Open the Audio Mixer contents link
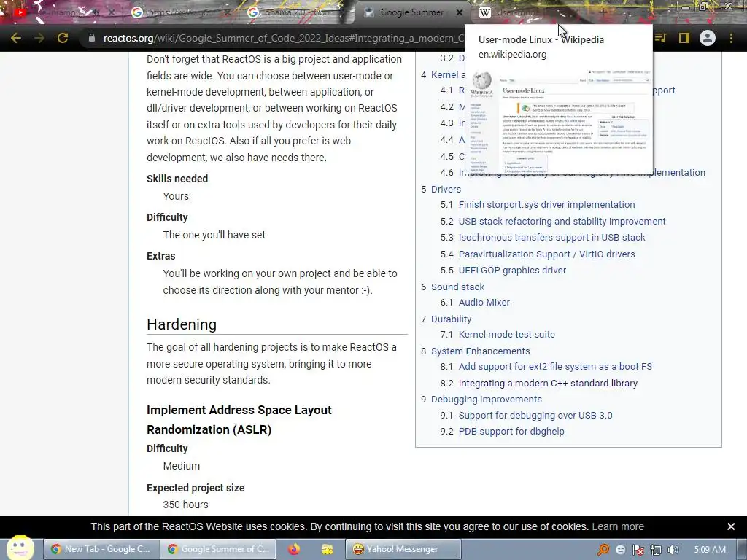 (x=484, y=303)
